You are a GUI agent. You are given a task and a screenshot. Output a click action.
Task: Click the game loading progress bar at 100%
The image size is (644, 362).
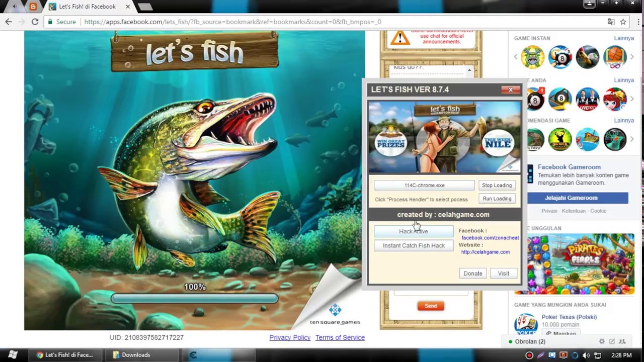pyautogui.click(x=194, y=299)
